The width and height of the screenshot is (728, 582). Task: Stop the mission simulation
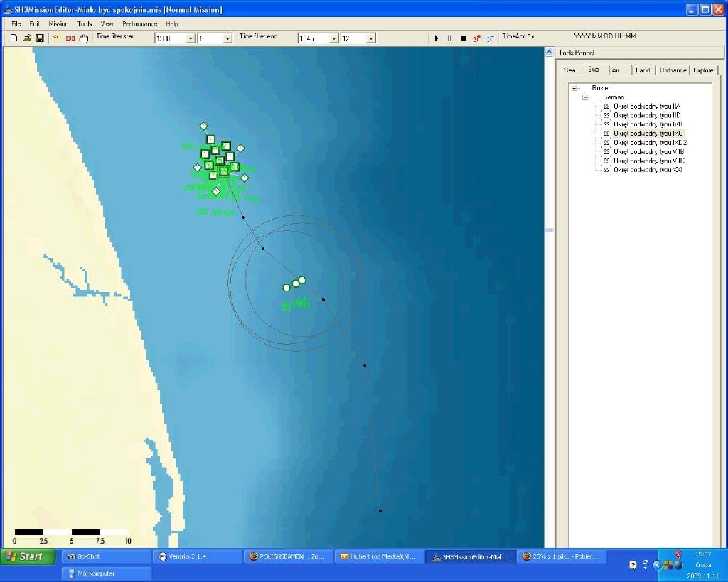(464, 38)
